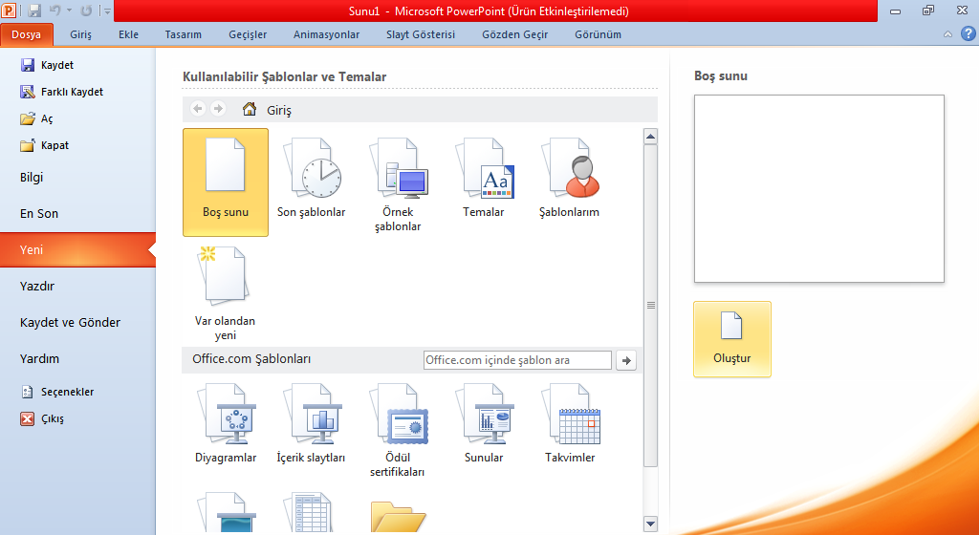The width and height of the screenshot is (980, 535).
Task: Open the Sunular template category
Action: point(484,424)
